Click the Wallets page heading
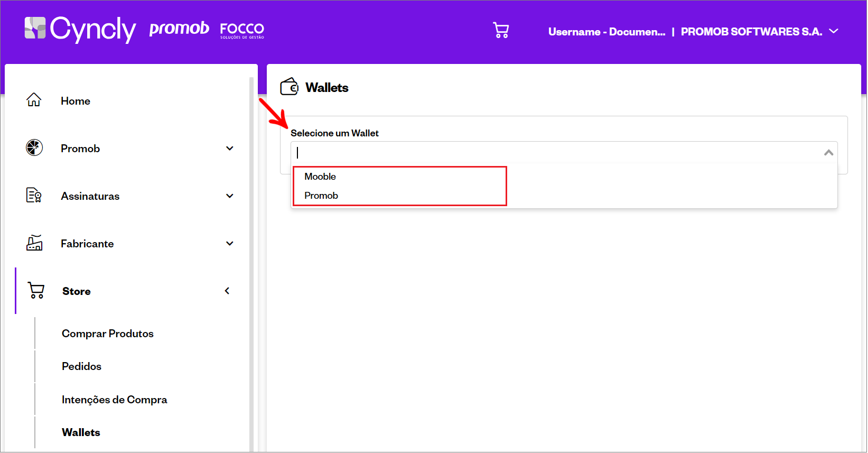This screenshot has width=868, height=453. click(327, 88)
